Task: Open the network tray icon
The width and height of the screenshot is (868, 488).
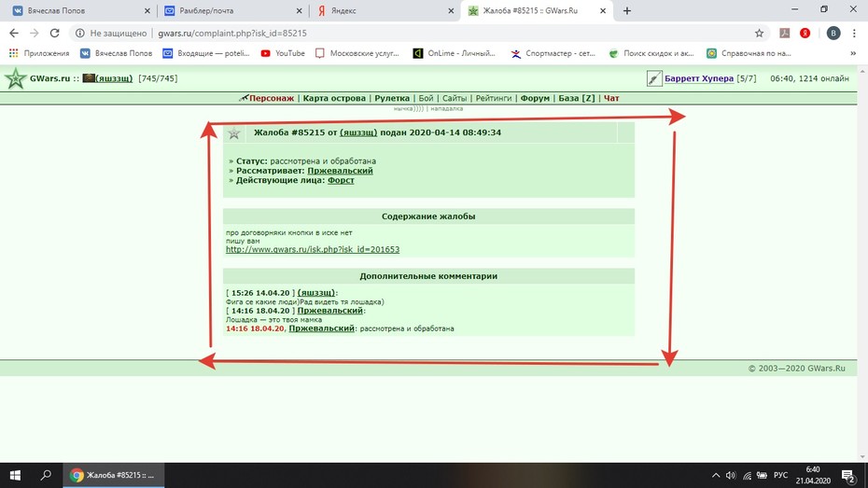Action: 747,475
